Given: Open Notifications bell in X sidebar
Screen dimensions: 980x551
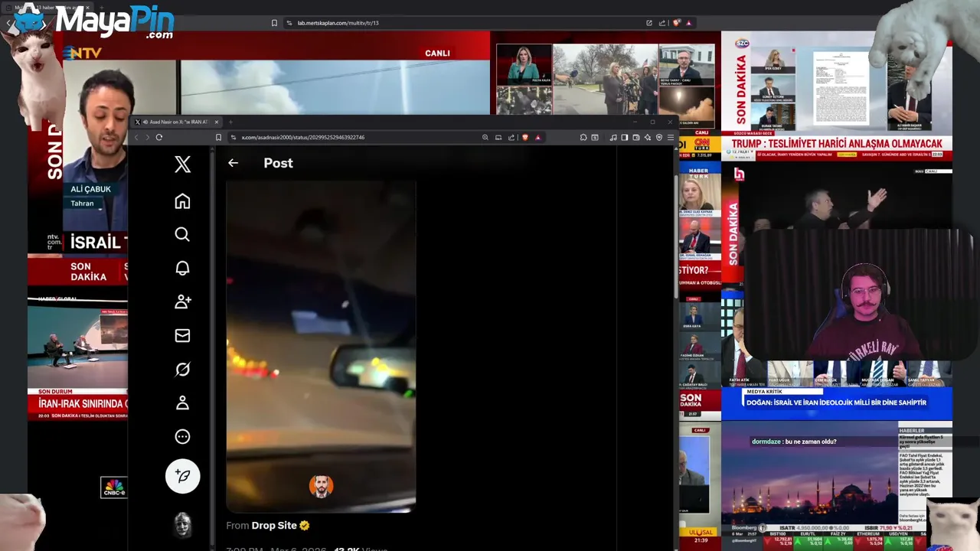Looking at the screenshot, I should (182, 268).
